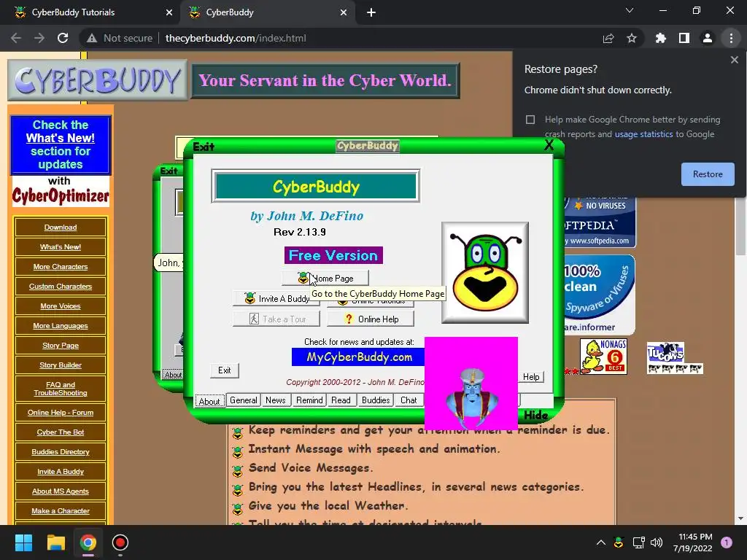
Task: Open the Custom Characters sidebar link
Action: [61, 286]
